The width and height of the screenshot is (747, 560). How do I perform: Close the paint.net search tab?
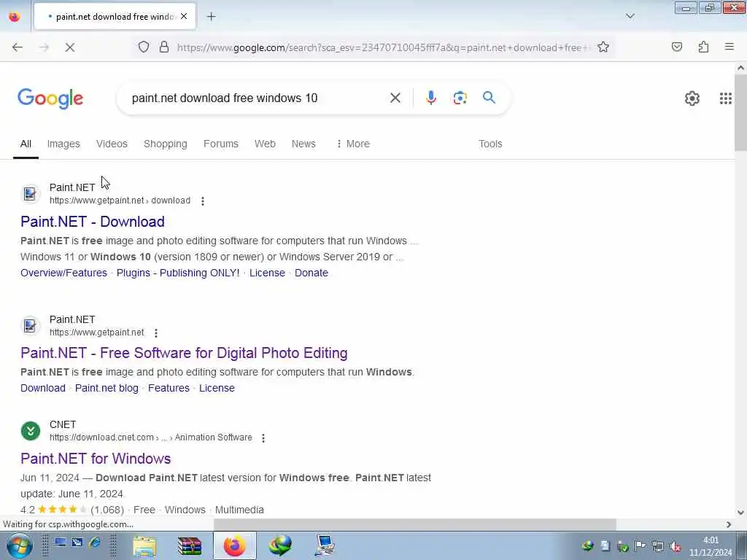pyautogui.click(x=184, y=16)
